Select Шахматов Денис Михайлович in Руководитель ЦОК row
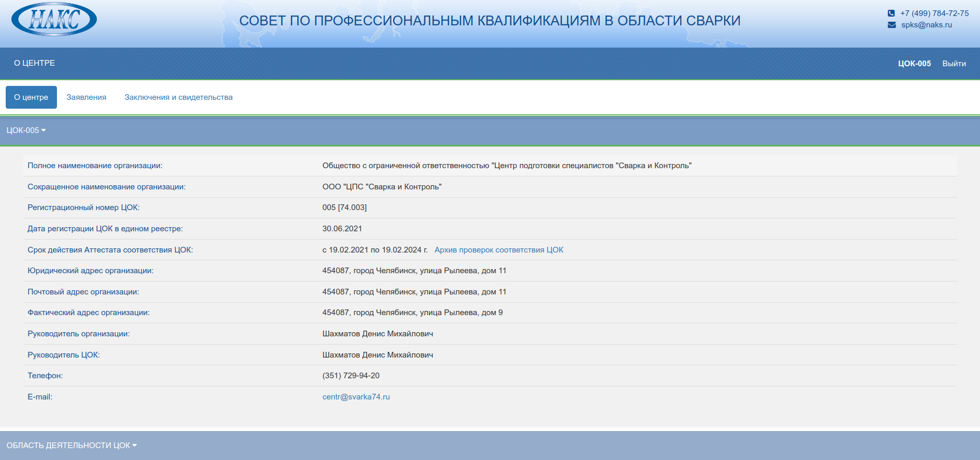The image size is (980, 460). 378,355
